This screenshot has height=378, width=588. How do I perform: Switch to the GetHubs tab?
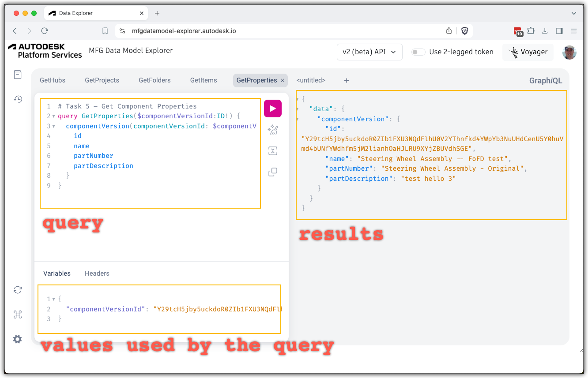[x=53, y=80]
